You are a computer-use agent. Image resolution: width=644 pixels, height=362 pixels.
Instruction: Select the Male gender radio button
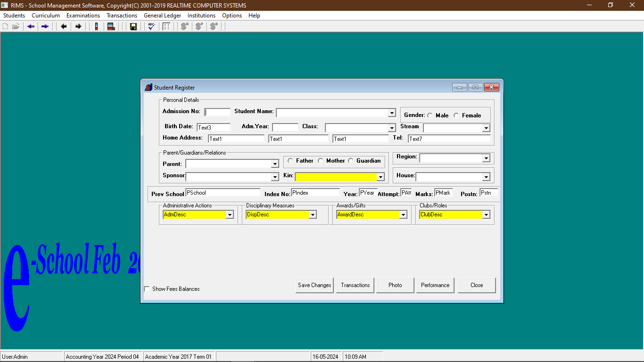[430, 115]
